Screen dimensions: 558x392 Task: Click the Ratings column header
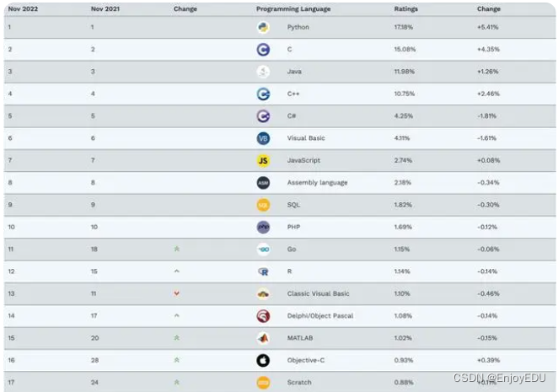click(405, 9)
